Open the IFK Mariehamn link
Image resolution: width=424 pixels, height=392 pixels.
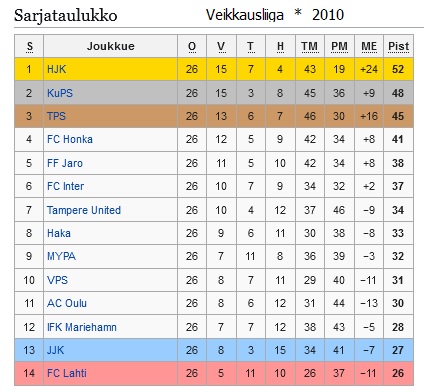(x=82, y=327)
